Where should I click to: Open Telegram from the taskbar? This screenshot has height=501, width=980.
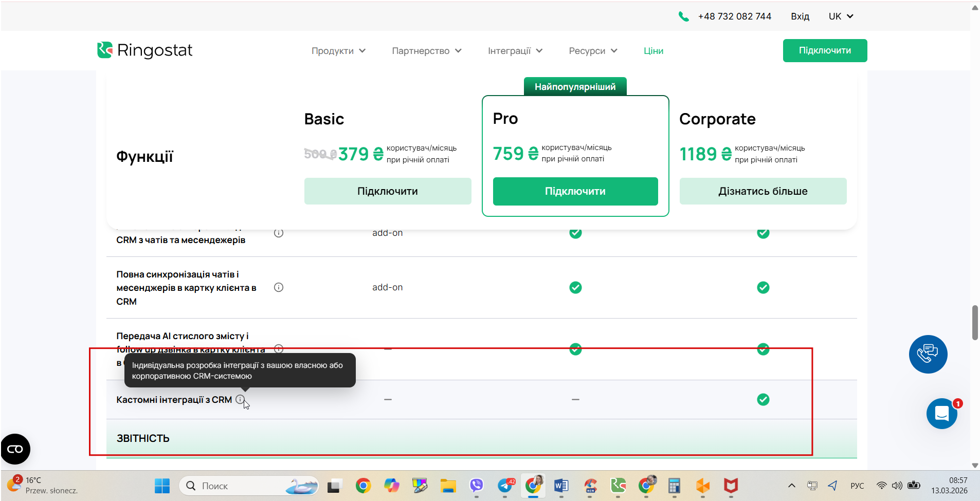[505, 486]
